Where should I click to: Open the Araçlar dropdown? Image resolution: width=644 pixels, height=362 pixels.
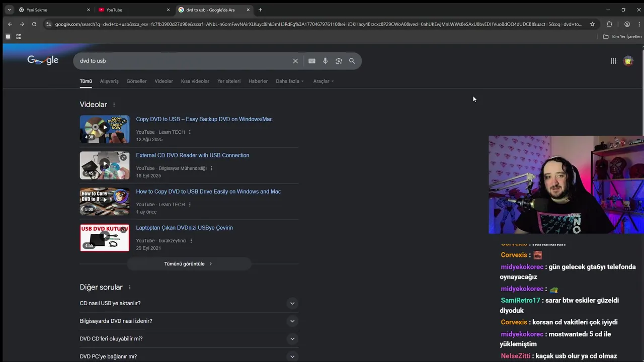pyautogui.click(x=324, y=81)
